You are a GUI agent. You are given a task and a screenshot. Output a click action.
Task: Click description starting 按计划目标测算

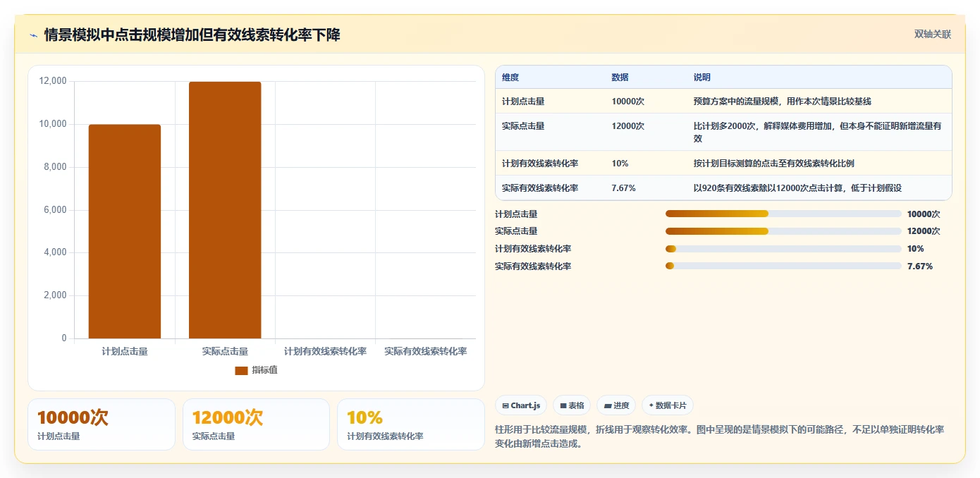pos(774,164)
